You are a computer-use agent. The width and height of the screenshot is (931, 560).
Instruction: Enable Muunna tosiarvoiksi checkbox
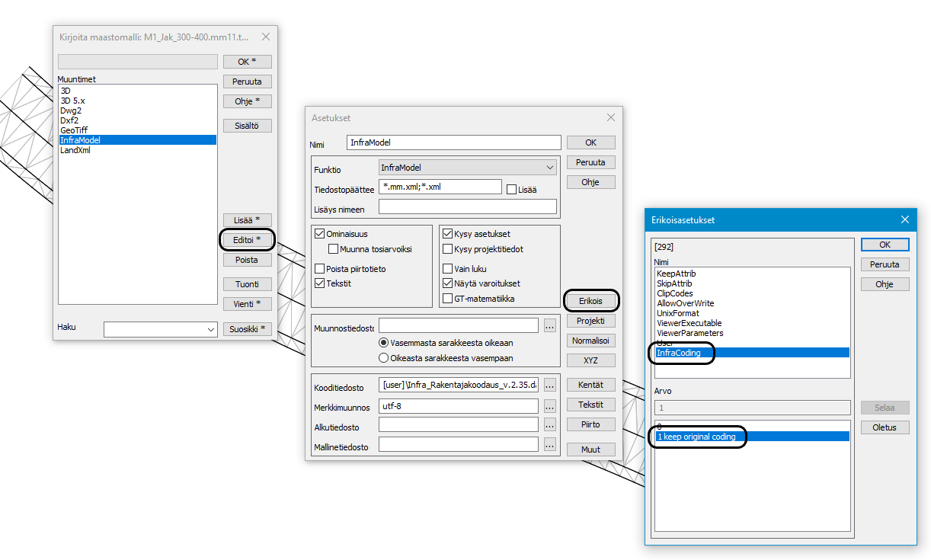334,249
